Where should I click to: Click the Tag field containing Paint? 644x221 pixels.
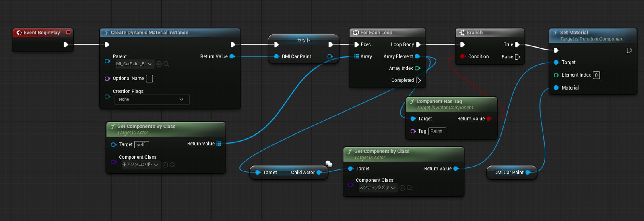click(437, 131)
